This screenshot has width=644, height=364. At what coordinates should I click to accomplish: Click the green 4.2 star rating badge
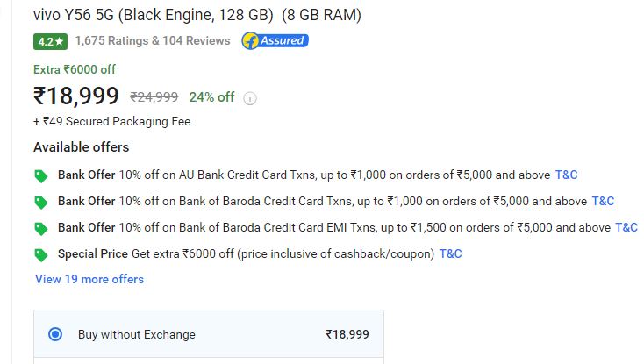pyautogui.click(x=50, y=41)
